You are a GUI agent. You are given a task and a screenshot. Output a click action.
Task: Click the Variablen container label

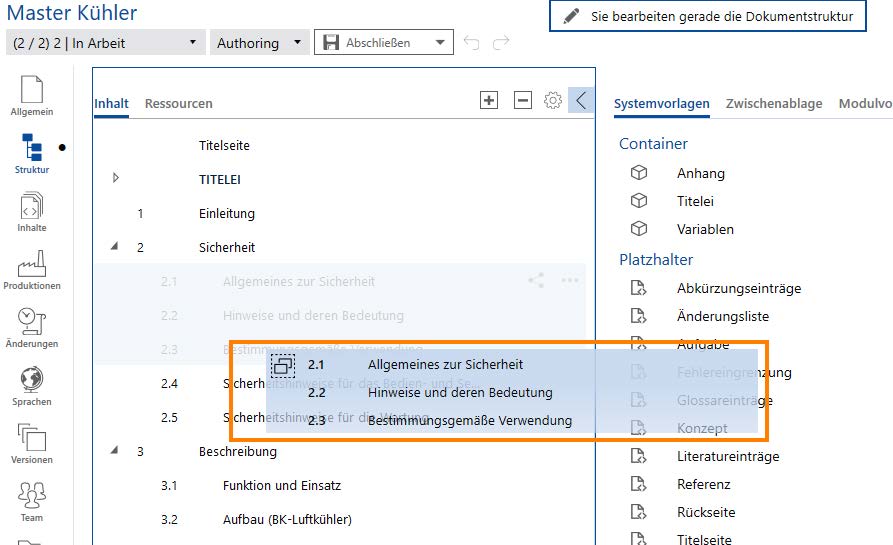pos(705,229)
